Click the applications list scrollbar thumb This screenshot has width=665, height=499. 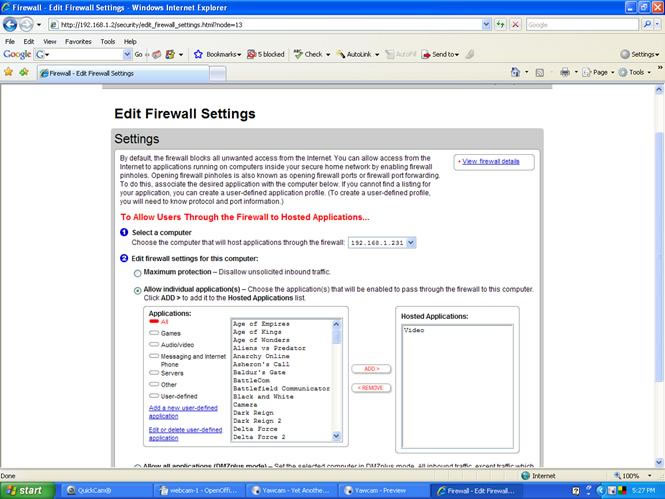(x=337, y=337)
